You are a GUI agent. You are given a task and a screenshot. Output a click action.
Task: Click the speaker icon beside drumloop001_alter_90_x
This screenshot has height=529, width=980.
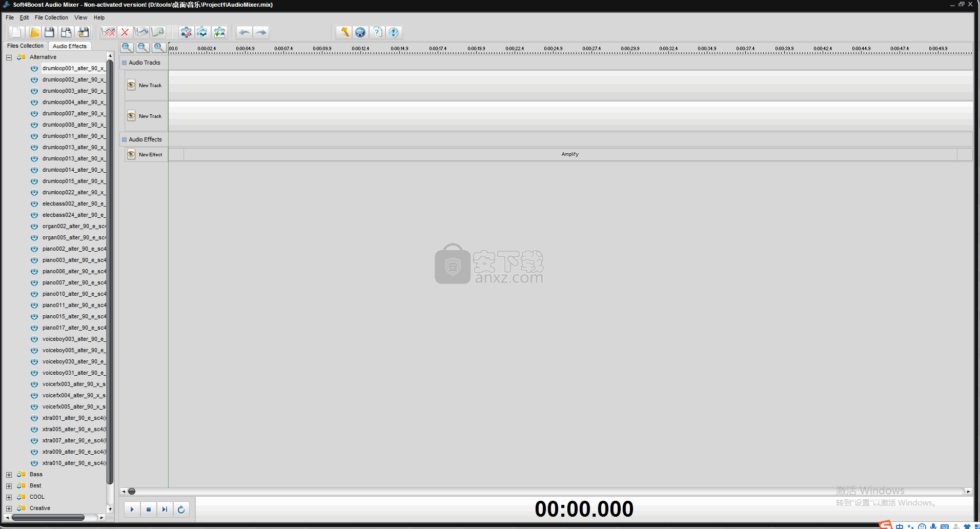pyautogui.click(x=34, y=69)
